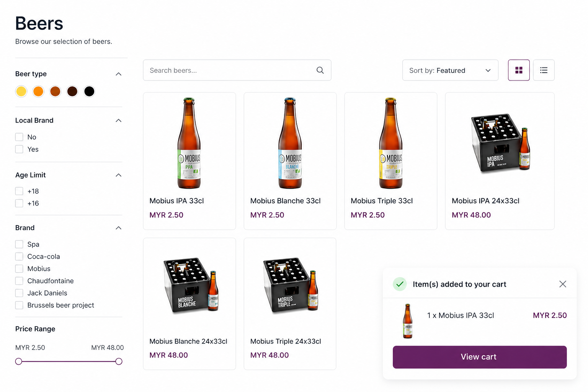The height and width of the screenshot is (392, 588).
Task: Tick the Mobius brand checkbox
Action: click(19, 269)
